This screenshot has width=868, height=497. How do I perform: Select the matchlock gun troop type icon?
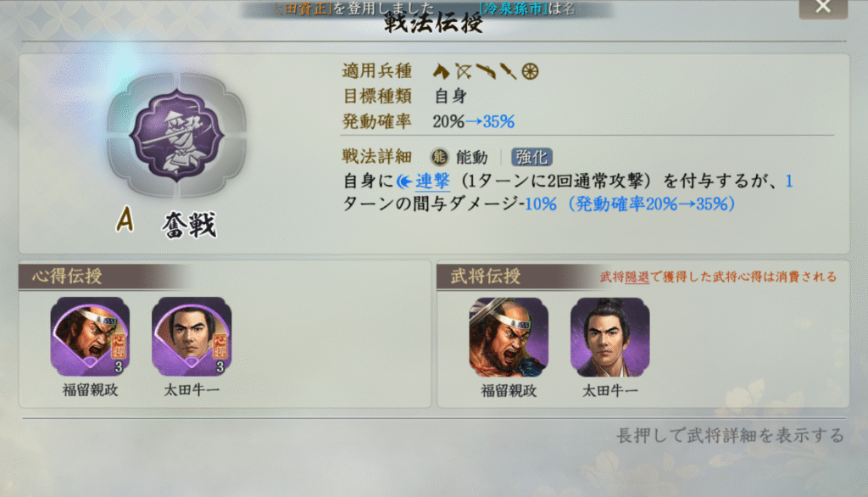[x=486, y=71]
